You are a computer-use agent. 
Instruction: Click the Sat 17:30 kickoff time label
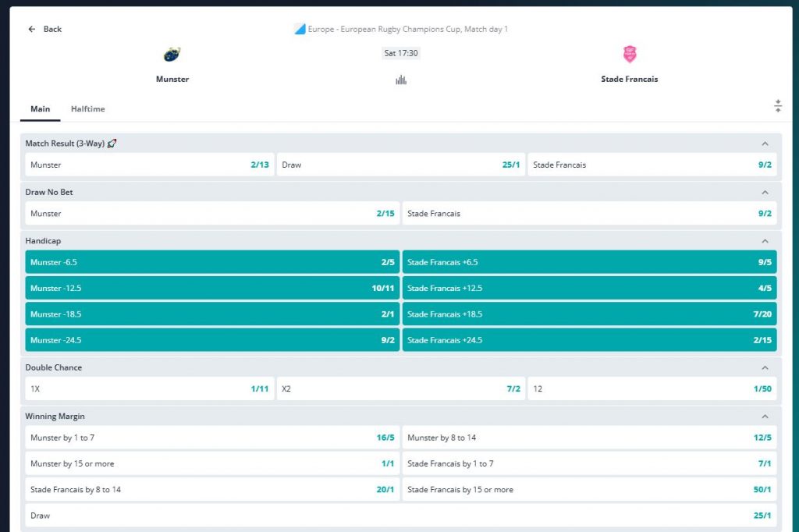(401, 53)
